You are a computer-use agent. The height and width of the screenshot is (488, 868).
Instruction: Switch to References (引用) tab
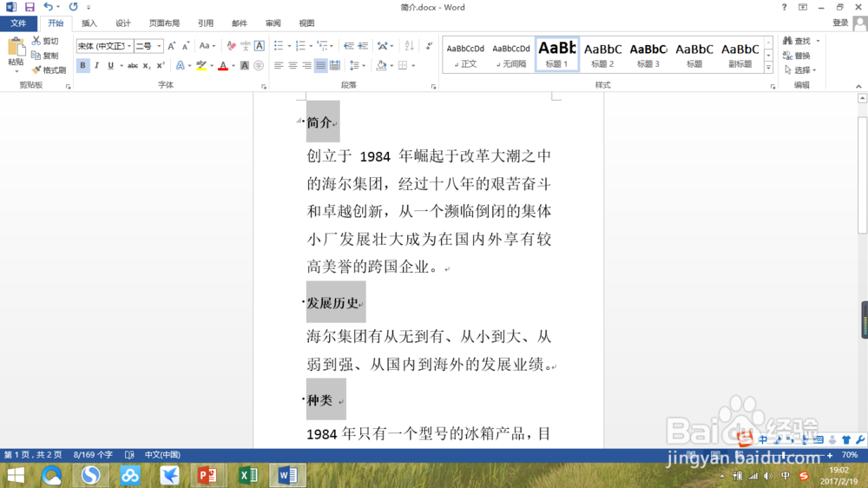pyautogui.click(x=206, y=23)
